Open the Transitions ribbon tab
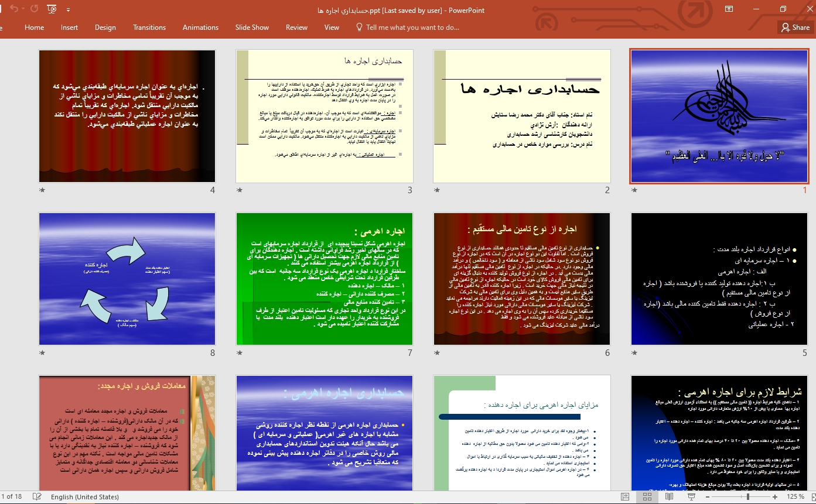Screen dimensions: 816x504 149,28
